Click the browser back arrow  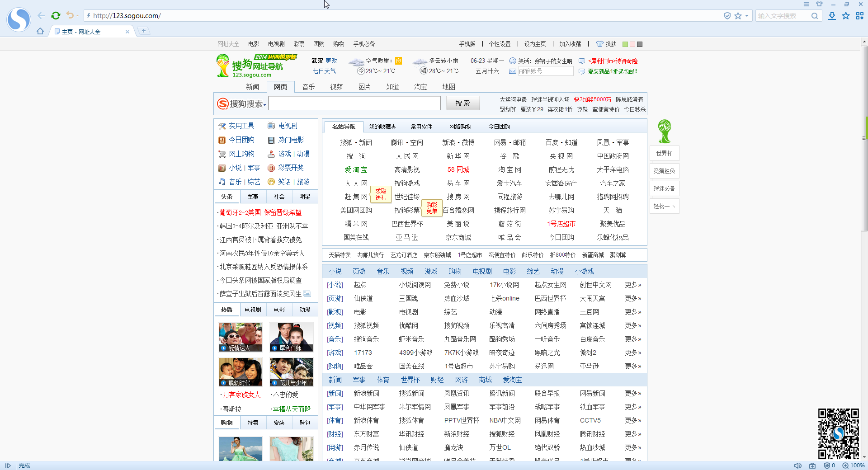coord(42,16)
